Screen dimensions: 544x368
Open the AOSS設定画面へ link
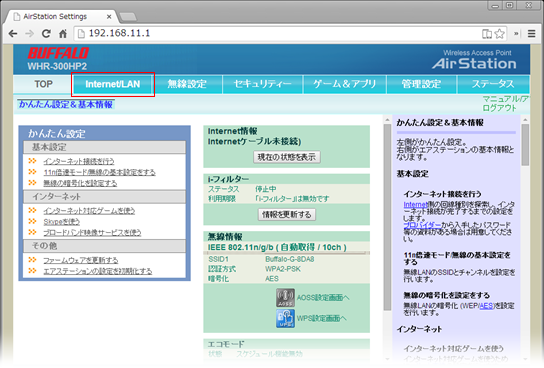323,298
